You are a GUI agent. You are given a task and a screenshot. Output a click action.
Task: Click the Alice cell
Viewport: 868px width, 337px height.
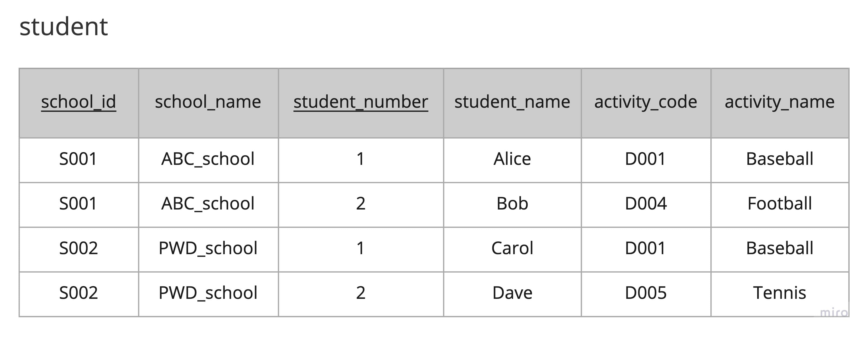[512, 159]
